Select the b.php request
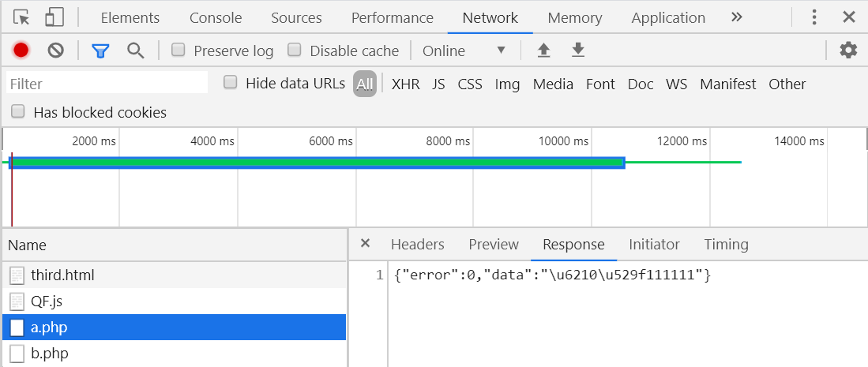Viewport: 868px width, 367px height. tap(174, 353)
